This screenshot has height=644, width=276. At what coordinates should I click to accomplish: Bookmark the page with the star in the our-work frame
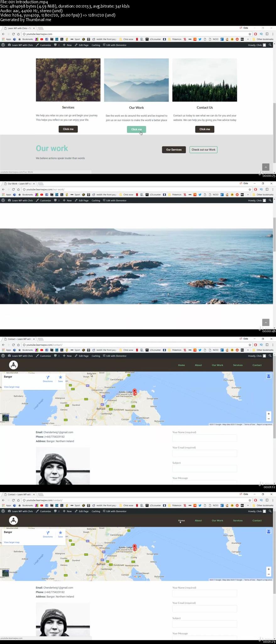click(250, 189)
